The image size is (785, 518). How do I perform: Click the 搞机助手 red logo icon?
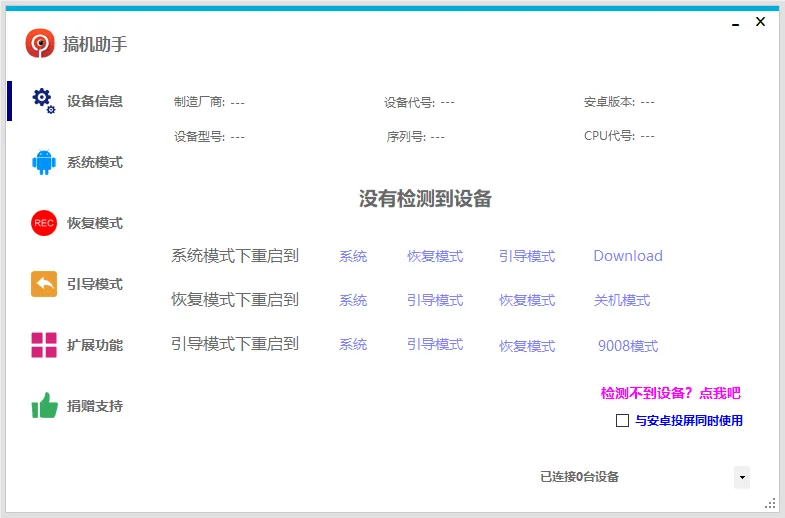[40, 44]
